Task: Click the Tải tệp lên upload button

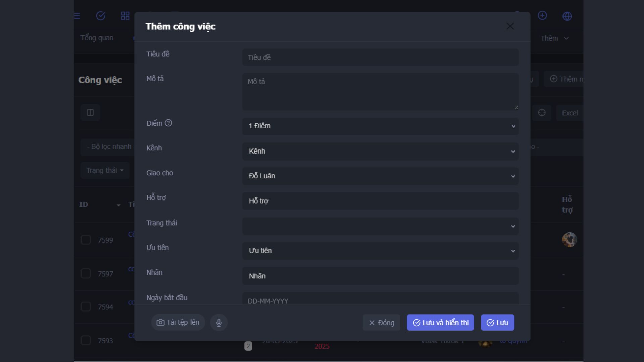Action: tap(178, 322)
